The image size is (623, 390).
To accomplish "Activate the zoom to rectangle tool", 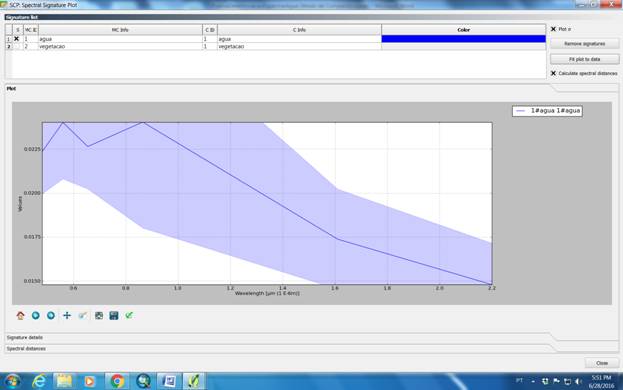I will point(83,316).
